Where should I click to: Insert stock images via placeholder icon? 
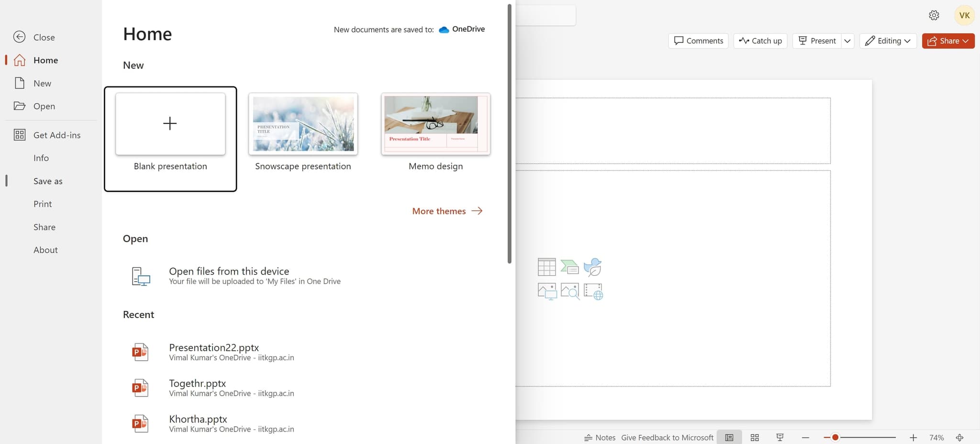tap(570, 291)
